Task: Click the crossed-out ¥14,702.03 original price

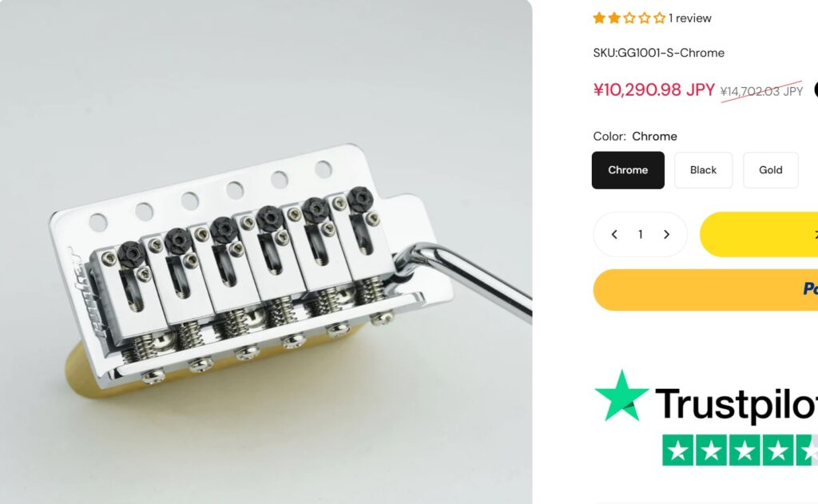Action: click(761, 91)
